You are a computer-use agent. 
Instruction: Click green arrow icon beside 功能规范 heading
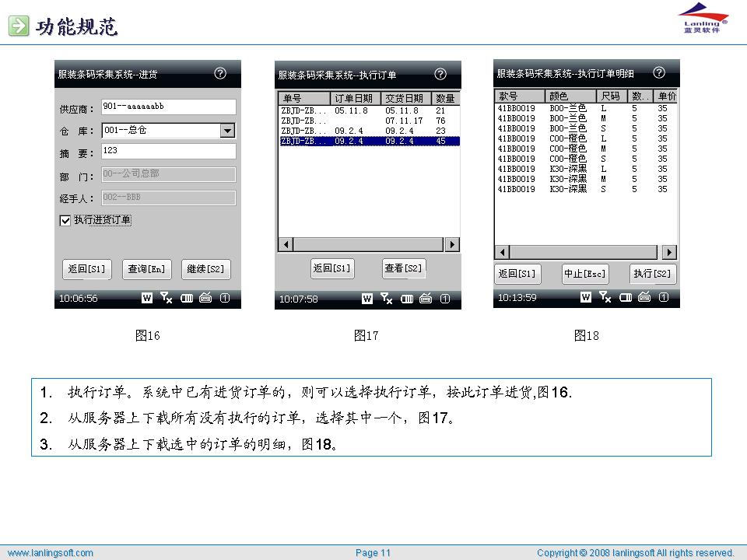click(19, 26)
